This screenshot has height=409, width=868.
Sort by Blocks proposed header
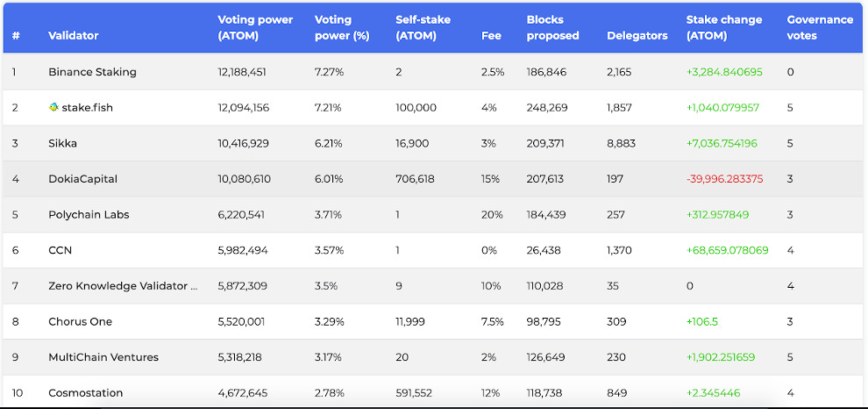click(552, 27)
